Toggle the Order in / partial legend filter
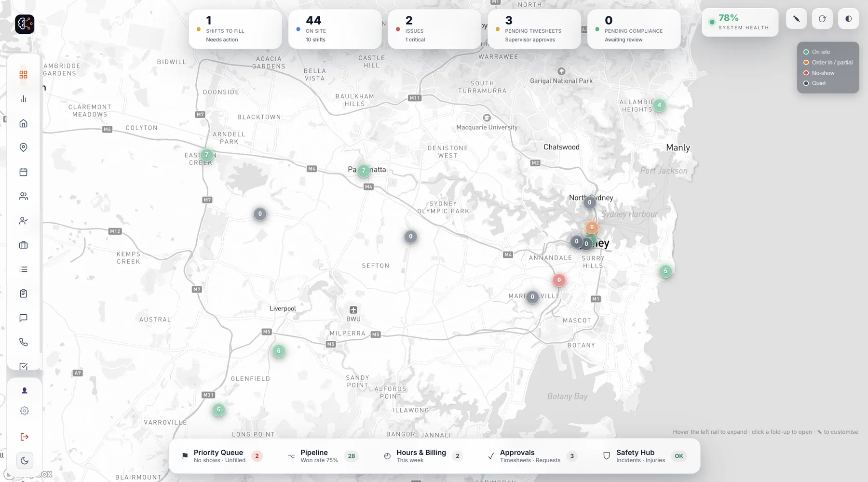 pyautogui.click(x=828, y=63)
